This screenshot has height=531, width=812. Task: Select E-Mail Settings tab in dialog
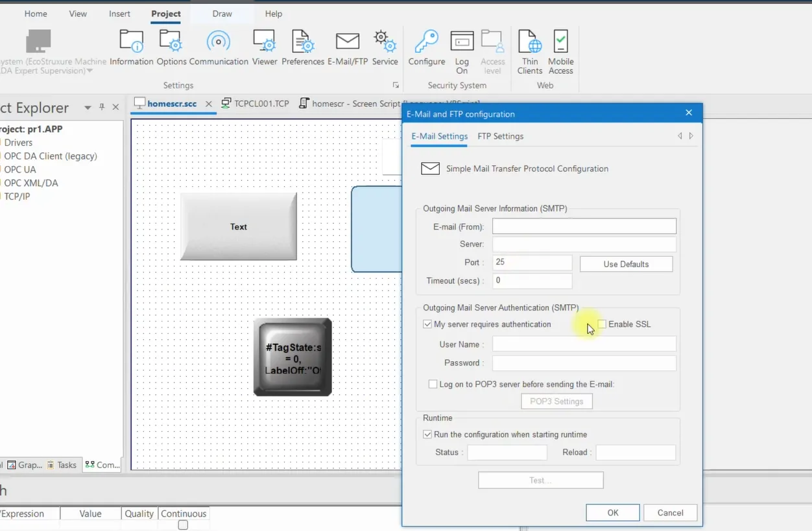[x=439, y=136]
